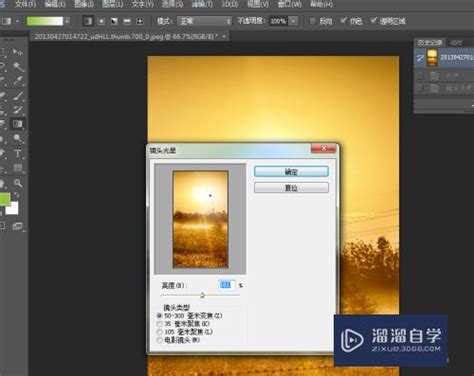Switch to the 动作 panel tab
This screenshot has width=474, height=376.
456,43
